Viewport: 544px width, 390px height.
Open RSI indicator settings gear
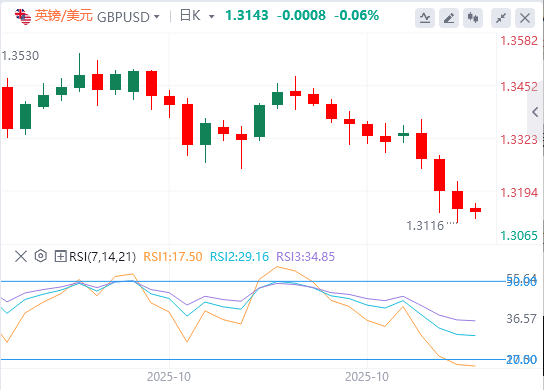coord(41,256)
